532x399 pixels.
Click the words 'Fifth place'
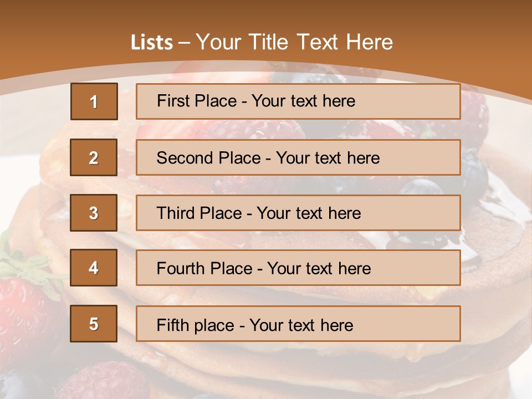pyautogui.click(x=196, y=325)
